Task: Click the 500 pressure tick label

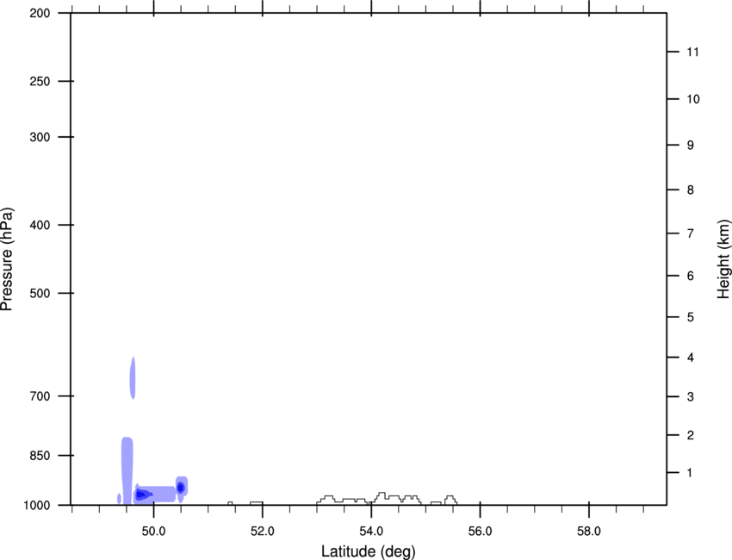Action: 40,293
